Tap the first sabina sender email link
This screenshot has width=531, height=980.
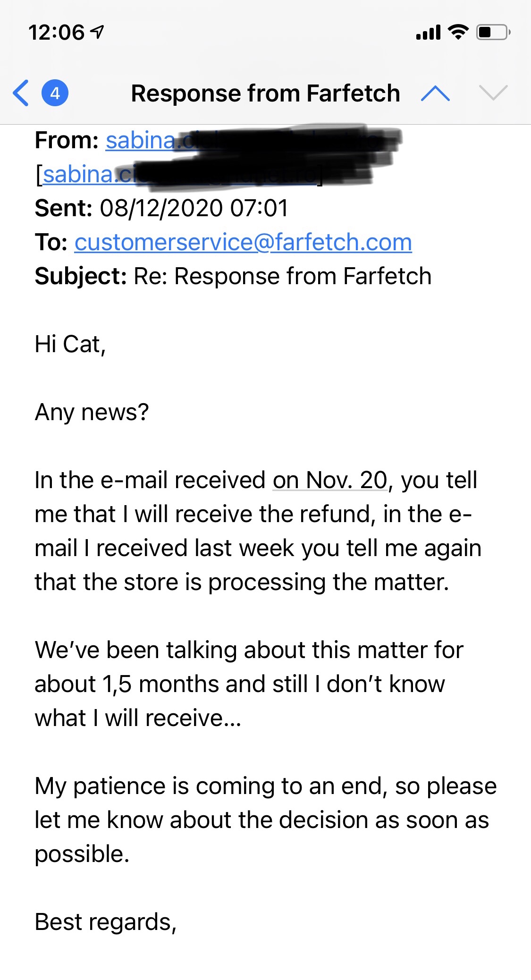click(142, 141)
